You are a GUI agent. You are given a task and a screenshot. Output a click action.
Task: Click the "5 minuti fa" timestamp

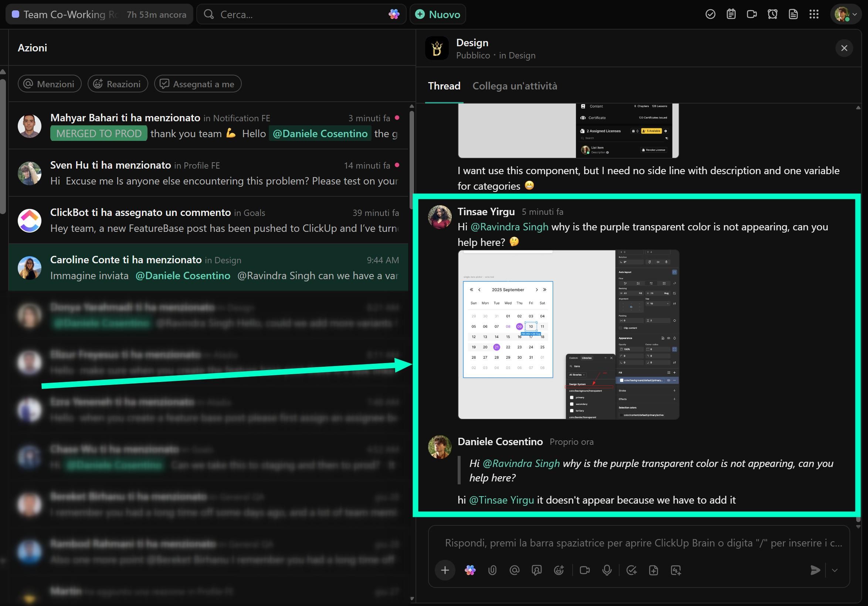click(543, 212)
